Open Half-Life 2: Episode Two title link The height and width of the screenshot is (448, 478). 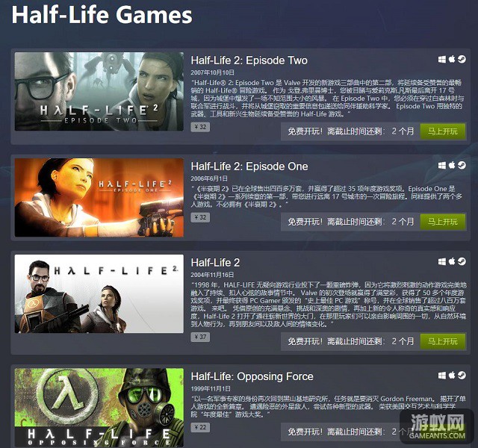[x=249, y=60]
